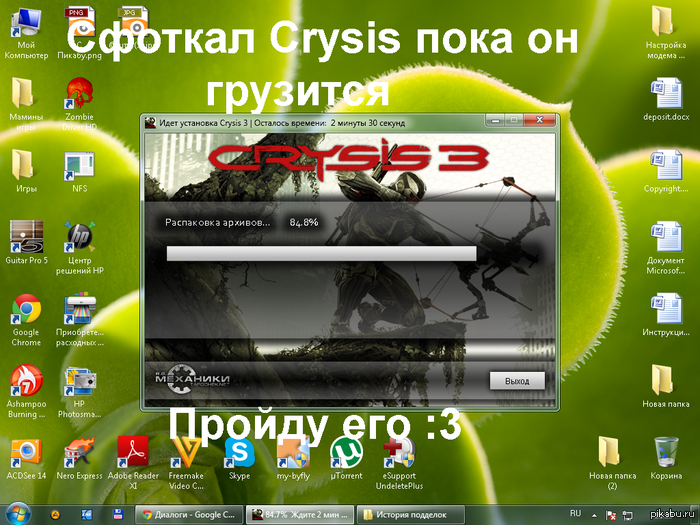Select the Adobe Reader XI shortcut

(x=134, y=453)
